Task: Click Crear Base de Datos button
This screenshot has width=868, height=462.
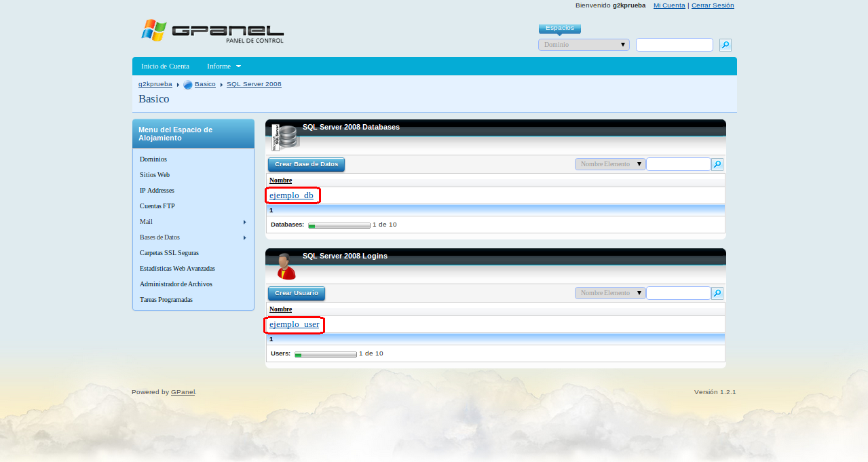Action: coord(306,164)
